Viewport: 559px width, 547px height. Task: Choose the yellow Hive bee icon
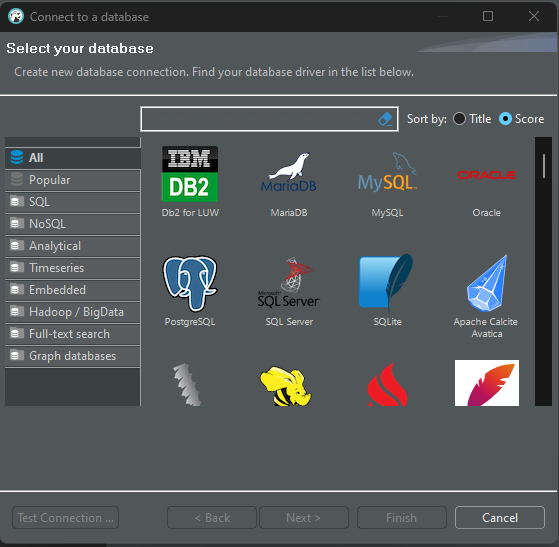[x=286, y=385]
